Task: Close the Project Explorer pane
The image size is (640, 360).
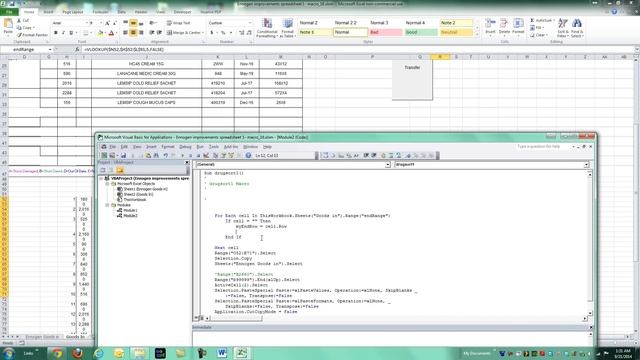Action: pos(187,162)
